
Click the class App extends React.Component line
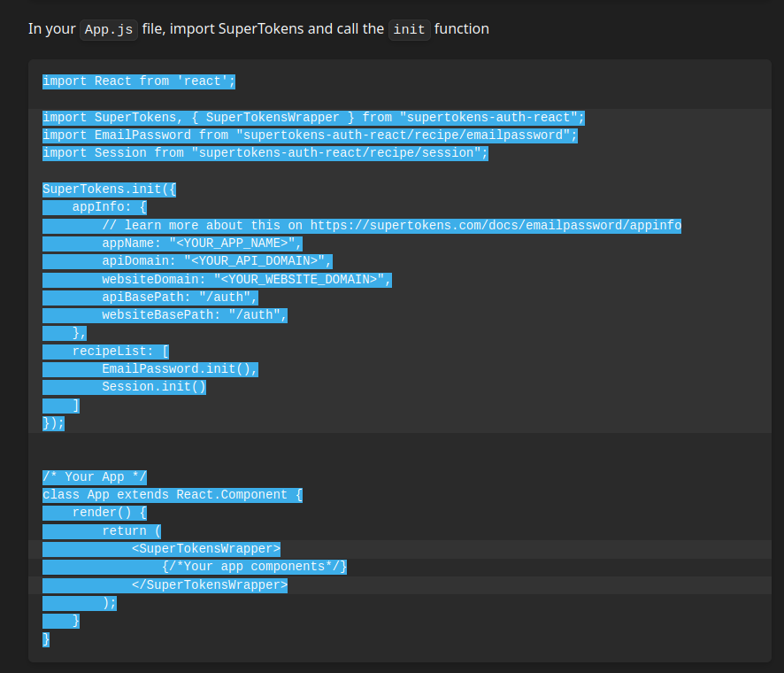tap(173, 495)
